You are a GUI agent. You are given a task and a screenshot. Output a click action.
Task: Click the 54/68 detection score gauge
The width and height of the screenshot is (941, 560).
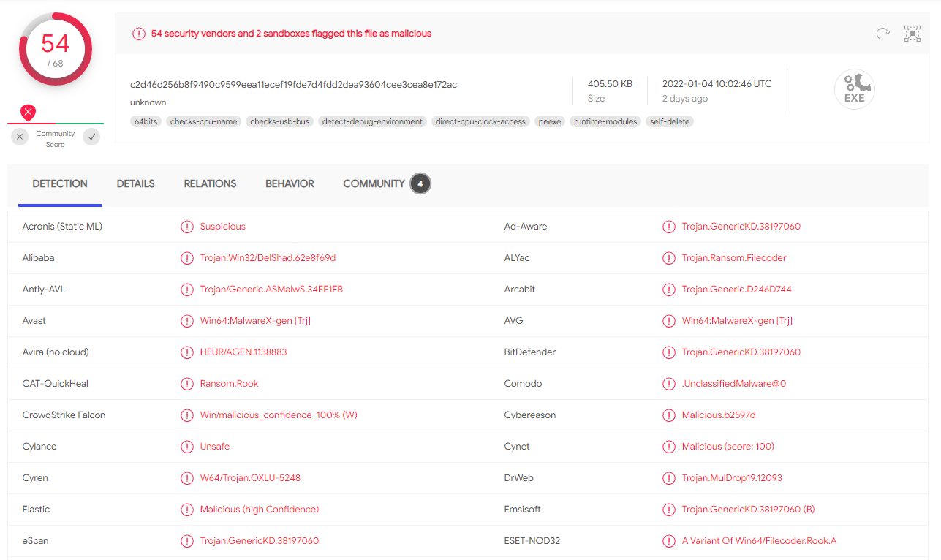pyautogui.click(x=56, y=49)
